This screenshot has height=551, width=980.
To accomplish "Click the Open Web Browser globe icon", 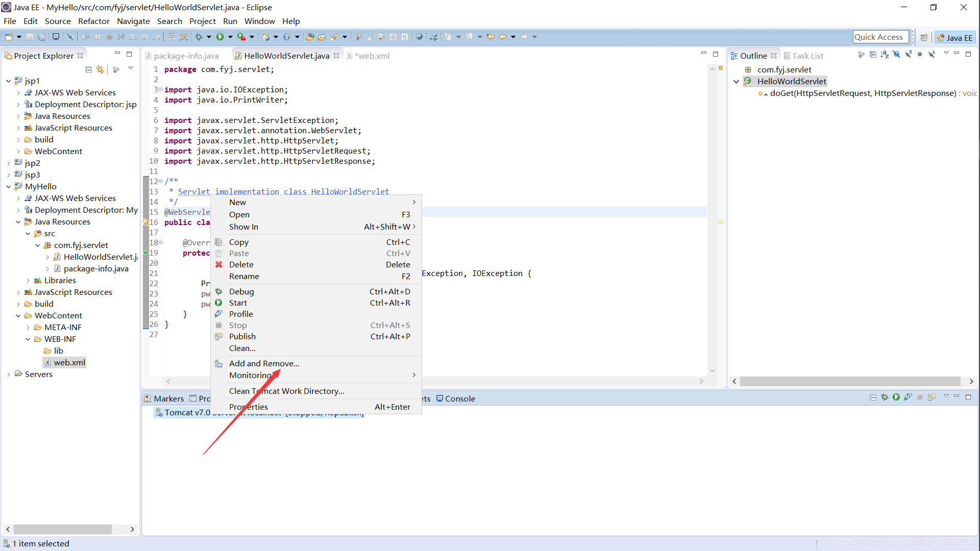I will pos(419,37).
